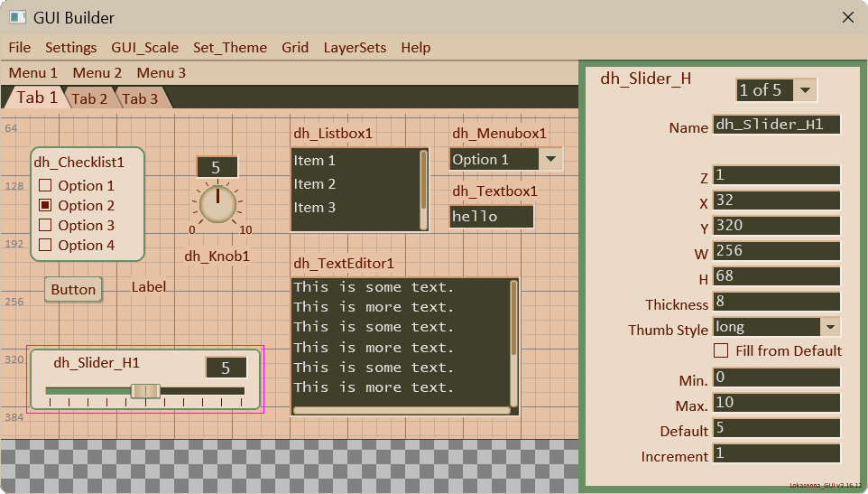Click Menu 3 in the preview menu bar

click(162, 73)
